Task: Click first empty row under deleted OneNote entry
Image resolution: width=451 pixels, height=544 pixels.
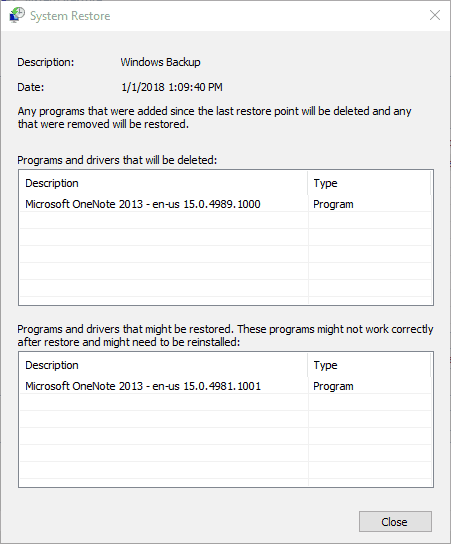Action: tap(226, 220)
